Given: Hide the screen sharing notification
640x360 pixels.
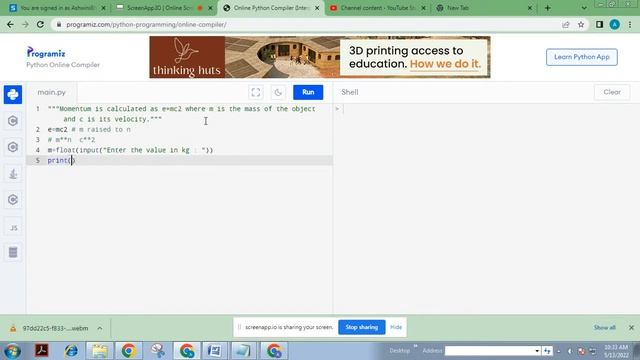Looking at the screenshot, I should click(x=396, y=327).
